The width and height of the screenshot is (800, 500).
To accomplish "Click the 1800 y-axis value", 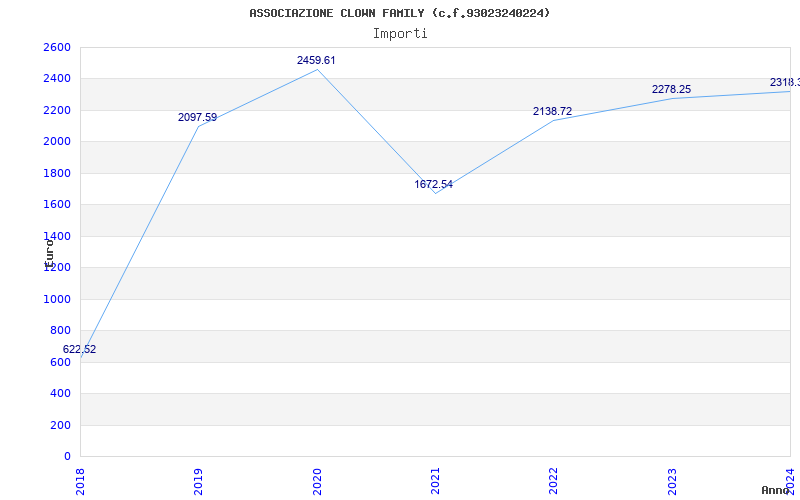I will coord(57,173).
